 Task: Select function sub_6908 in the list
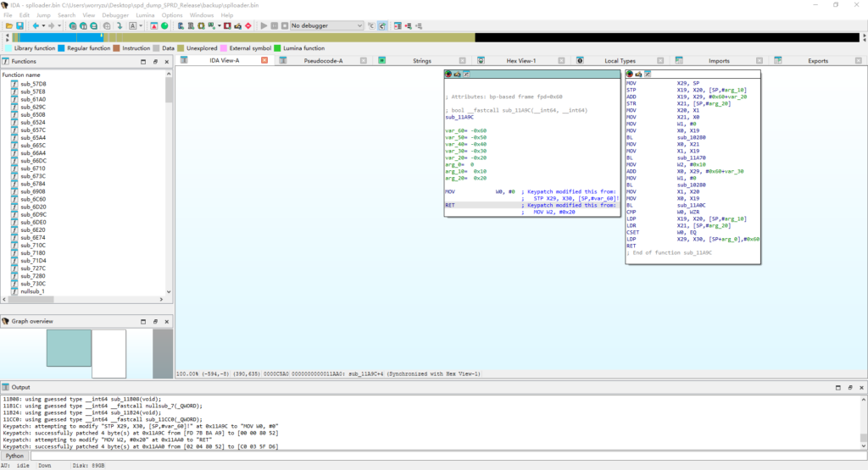(x=33, y=191)
